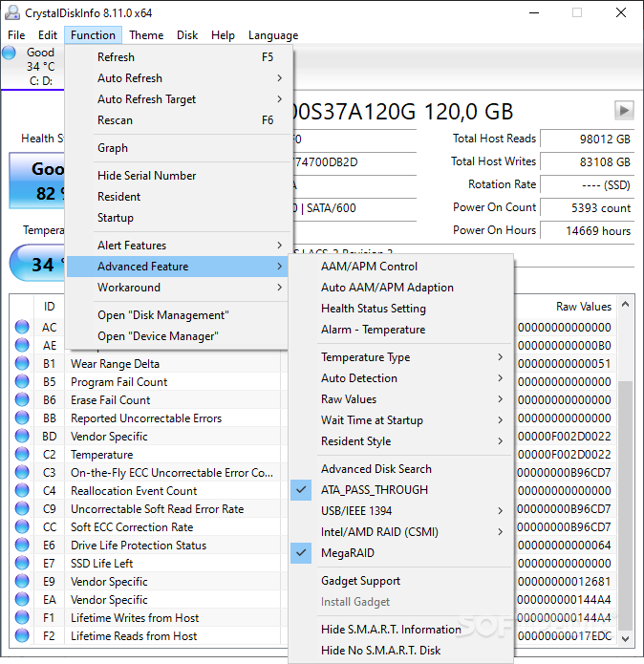This screenshot has height=664, width=644.
Task: Click scroll up arrow of attribute list
Action: point(626,305)
